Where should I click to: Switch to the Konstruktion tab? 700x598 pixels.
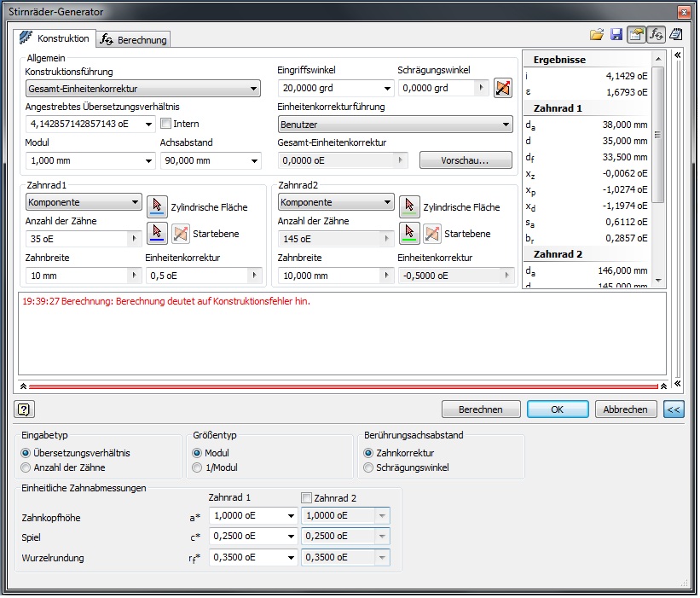coord(55,39)
